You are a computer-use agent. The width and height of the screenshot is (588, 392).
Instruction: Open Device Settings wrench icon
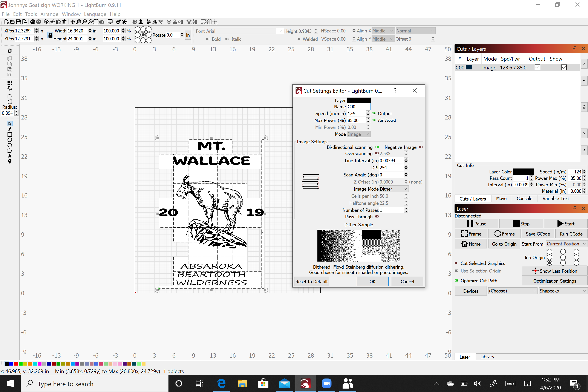click(x=124, y=22)
